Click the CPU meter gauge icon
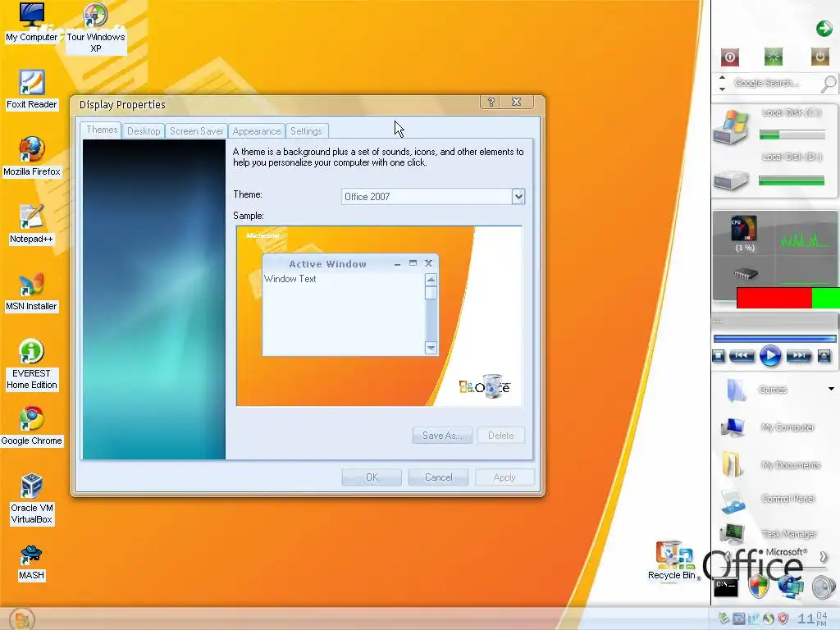This screenshot has height=630, width=840. pos(743,229)
